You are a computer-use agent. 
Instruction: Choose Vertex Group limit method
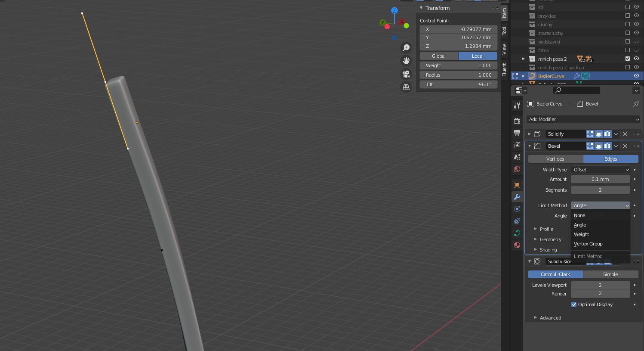601,244
